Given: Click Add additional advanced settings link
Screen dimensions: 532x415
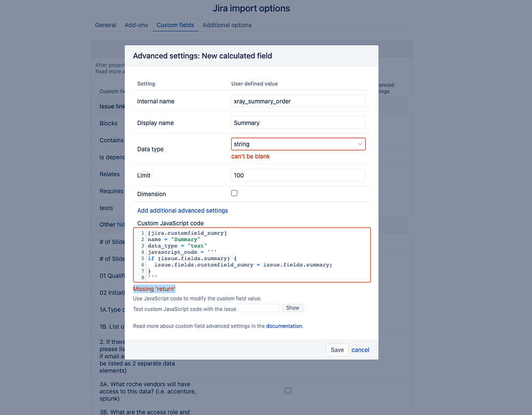Looking at the screenshot, I should pos(182,211).
